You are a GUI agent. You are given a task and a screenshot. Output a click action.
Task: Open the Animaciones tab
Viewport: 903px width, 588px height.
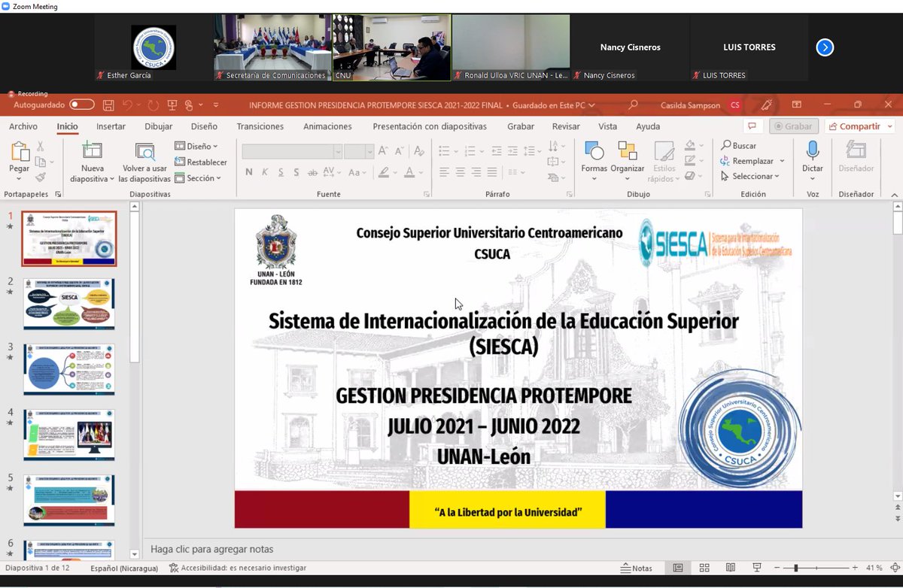(327, 126)
